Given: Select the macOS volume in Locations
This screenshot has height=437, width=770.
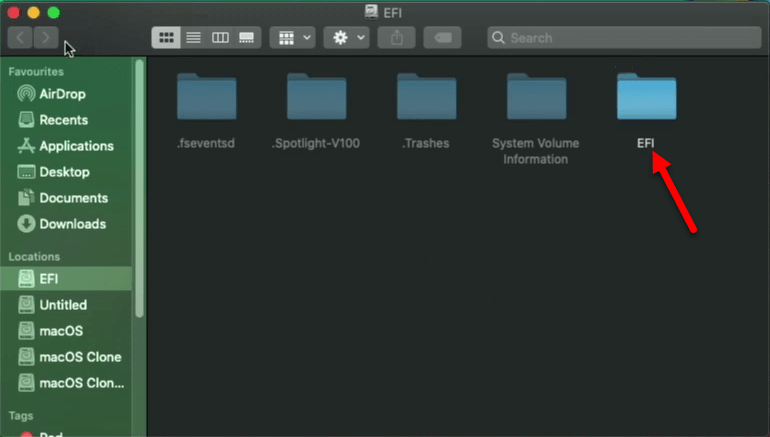Looking at the screenshot, I should (x=66, y=330).
